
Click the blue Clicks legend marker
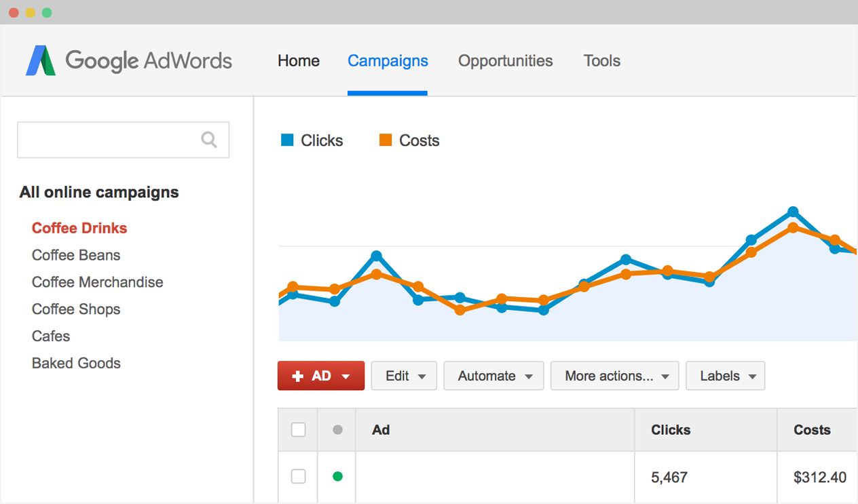click(x=287, y=140)
